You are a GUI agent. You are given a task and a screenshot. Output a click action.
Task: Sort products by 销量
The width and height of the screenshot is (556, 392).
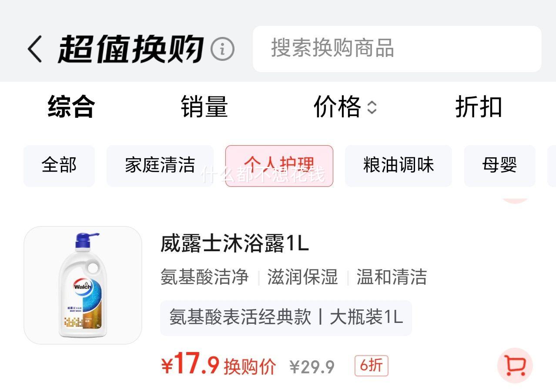[x=204, y=107]
